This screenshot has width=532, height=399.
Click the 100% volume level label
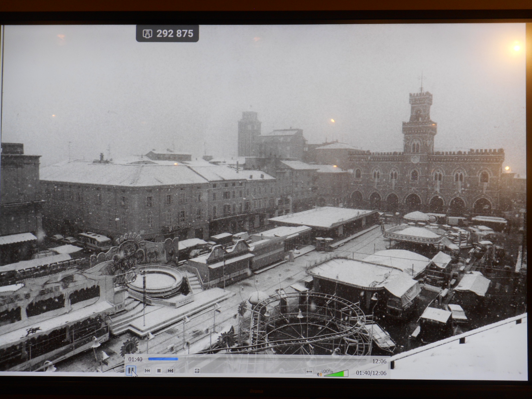click(x=328, y=371)
